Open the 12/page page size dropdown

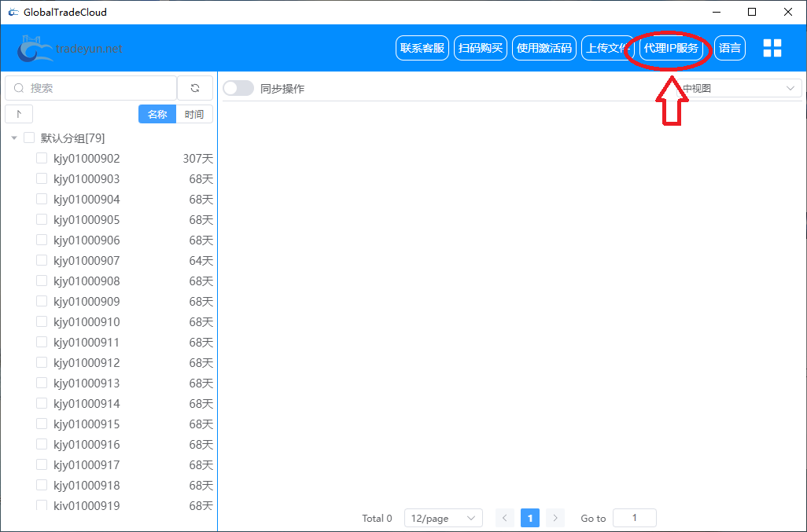click(443, 518)
